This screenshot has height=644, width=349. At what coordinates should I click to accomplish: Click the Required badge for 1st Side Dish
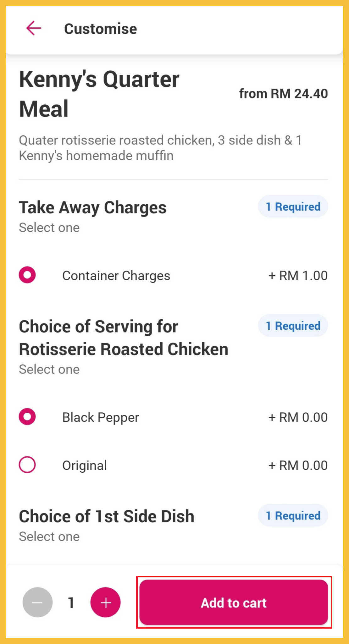[293, 515]
